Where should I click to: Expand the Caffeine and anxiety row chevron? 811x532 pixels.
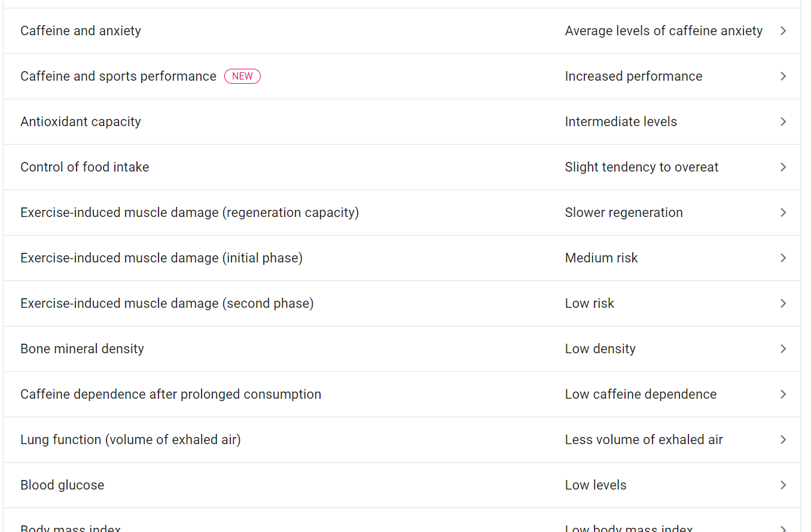point(783,31)
